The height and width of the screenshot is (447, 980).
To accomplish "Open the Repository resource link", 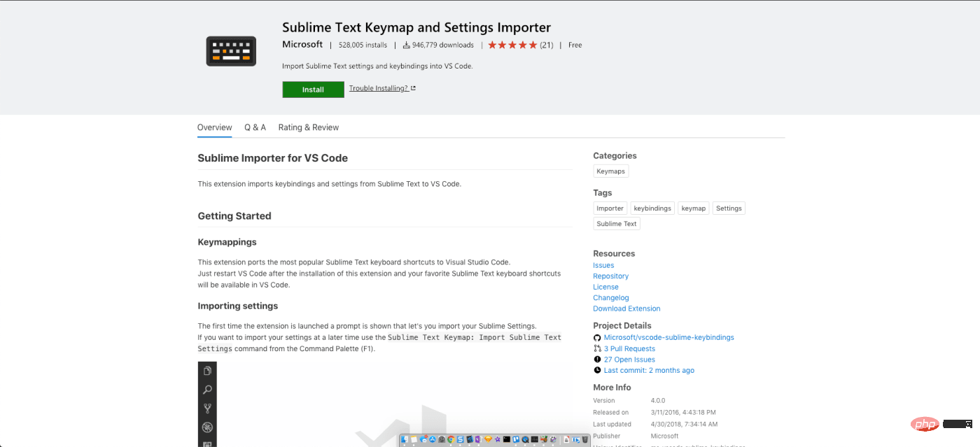I will click(x=610, y=276).
